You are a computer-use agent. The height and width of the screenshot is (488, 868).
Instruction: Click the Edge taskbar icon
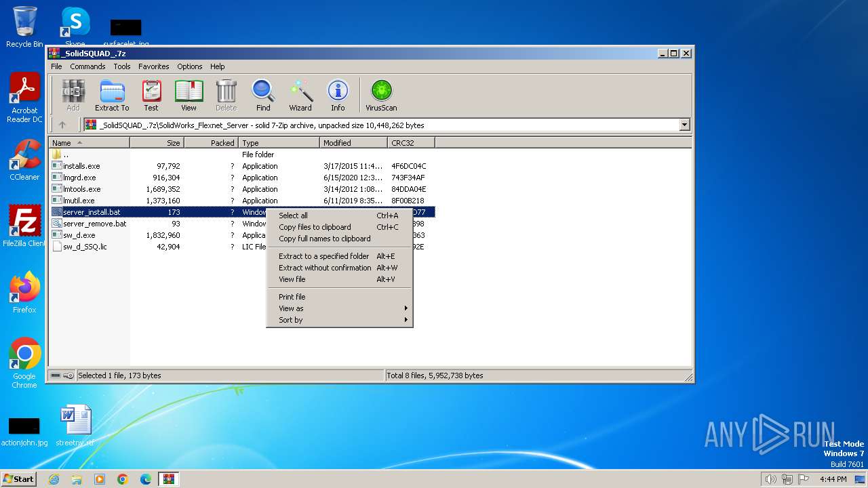(x=145, y=479)
